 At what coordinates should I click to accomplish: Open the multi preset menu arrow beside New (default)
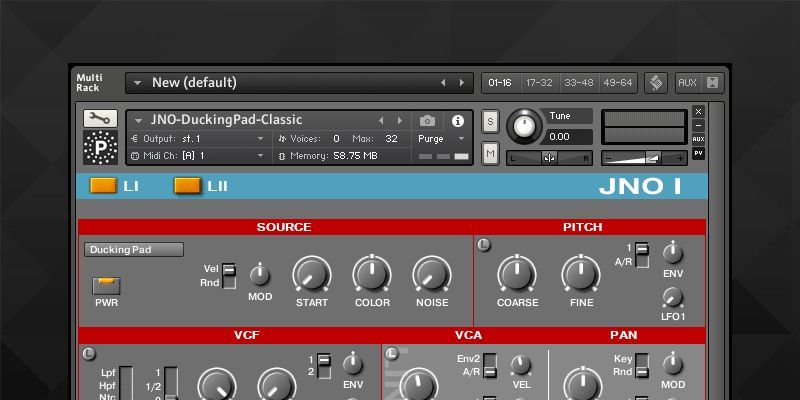[x=137, y=83]
